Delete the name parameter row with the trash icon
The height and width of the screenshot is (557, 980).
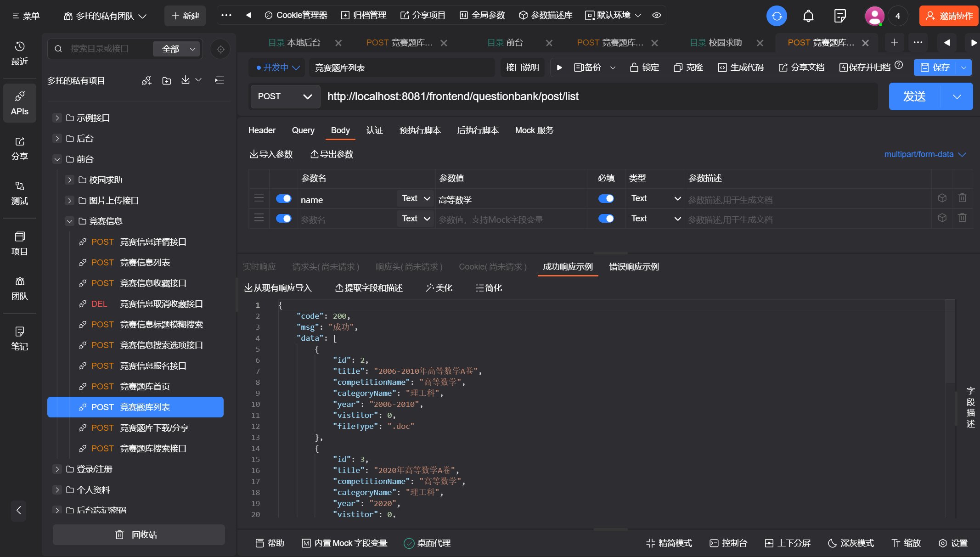(x=962, y=198)
